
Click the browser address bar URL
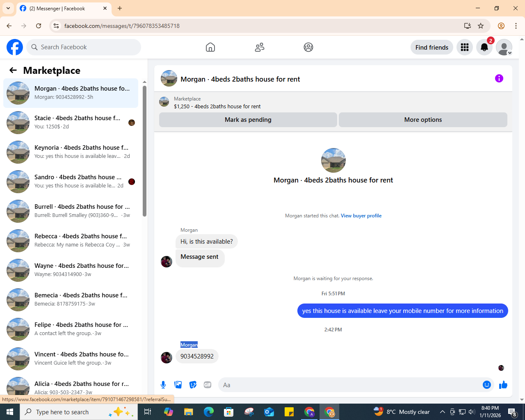click(122, 26)
